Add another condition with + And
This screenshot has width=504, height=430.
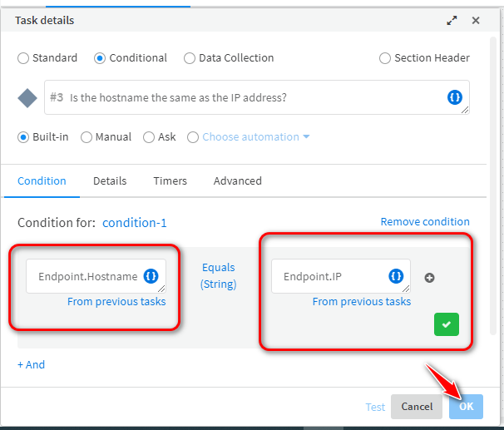pos(32,364)
